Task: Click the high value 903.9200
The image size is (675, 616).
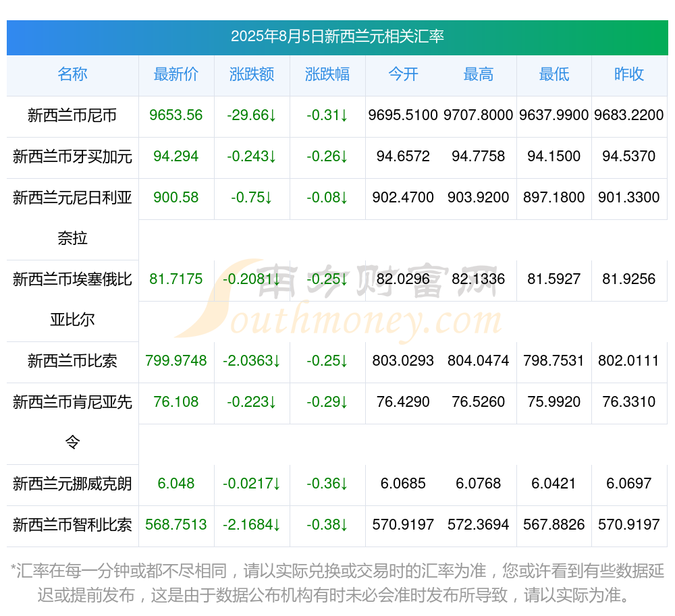Action: pyautogui.click(x=479, y=198)
